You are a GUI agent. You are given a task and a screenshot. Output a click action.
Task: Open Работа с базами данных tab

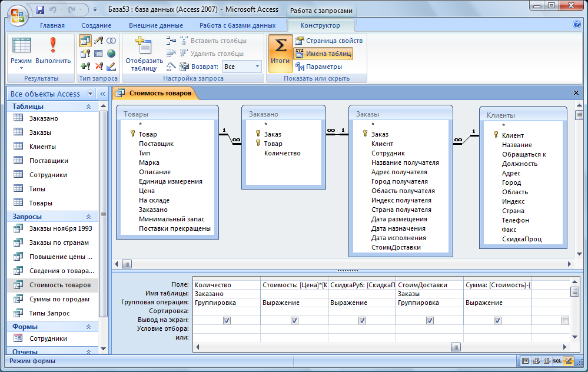coord(237,25)
